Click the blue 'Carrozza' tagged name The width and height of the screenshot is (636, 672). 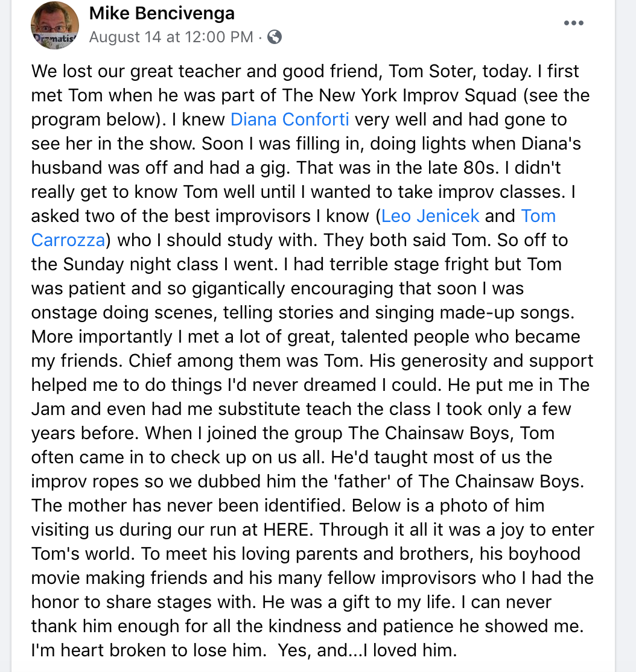(68, 240)
